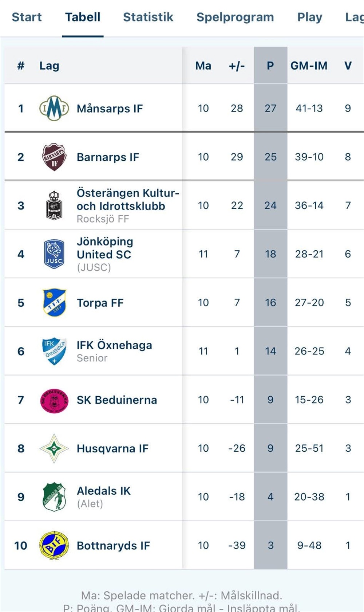Screen dimensions: 364x612
Task: Click the GM-IM column header
Action: pyautogui.click(x=309, y=66)
